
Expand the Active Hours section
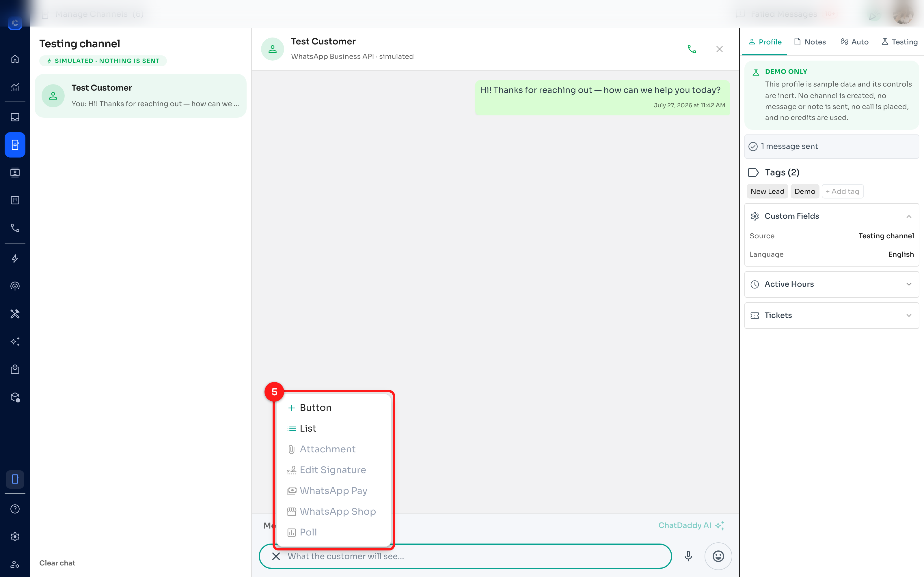pos(831,284)
